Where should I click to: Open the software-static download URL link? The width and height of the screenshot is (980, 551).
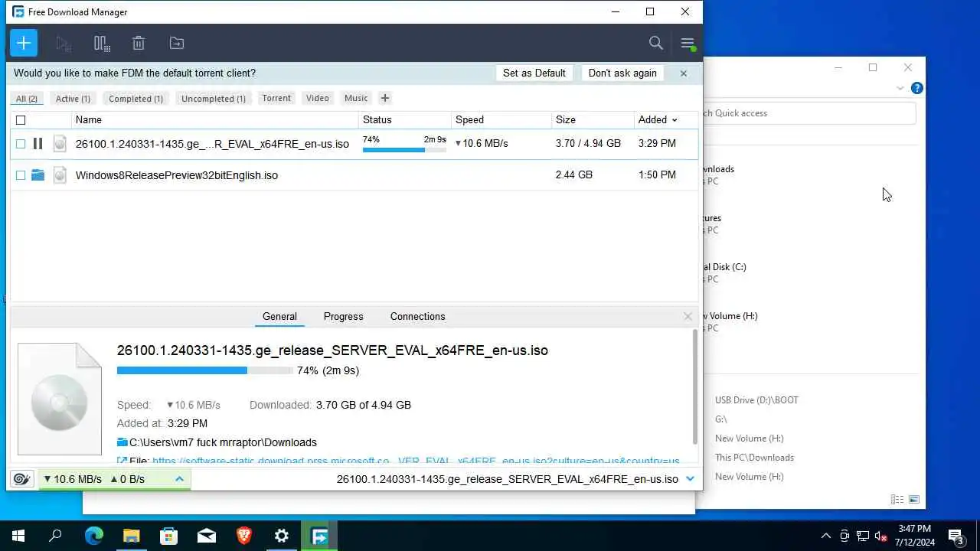416,461
